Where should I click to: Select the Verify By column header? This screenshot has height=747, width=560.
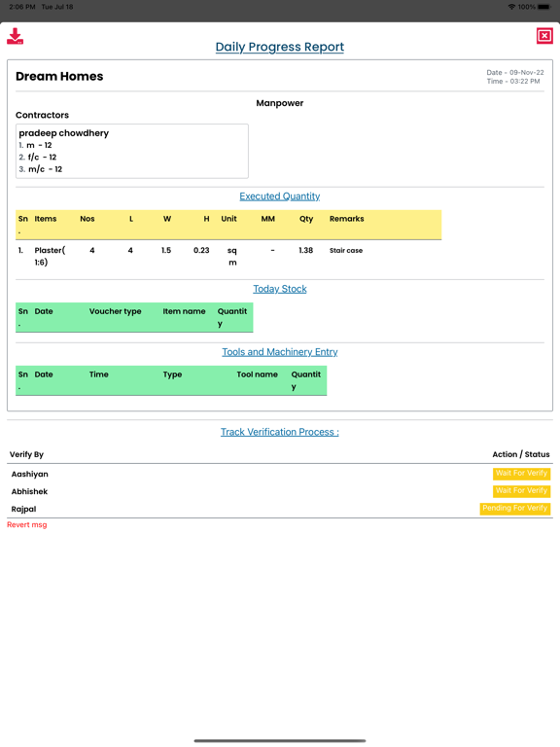click(26, 454)
